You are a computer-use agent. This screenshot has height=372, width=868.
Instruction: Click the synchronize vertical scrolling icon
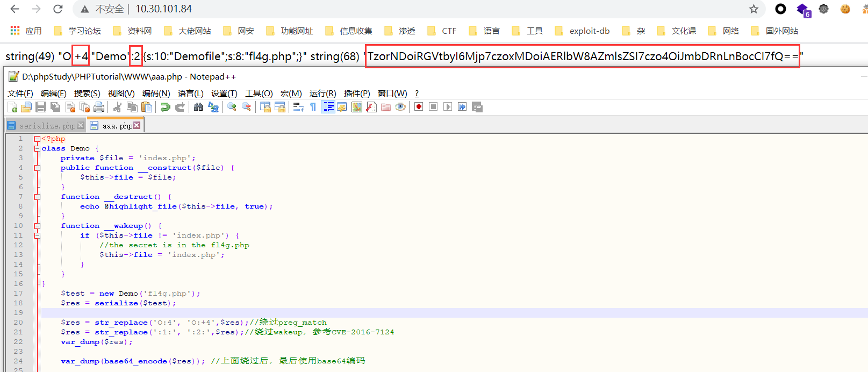265,107
